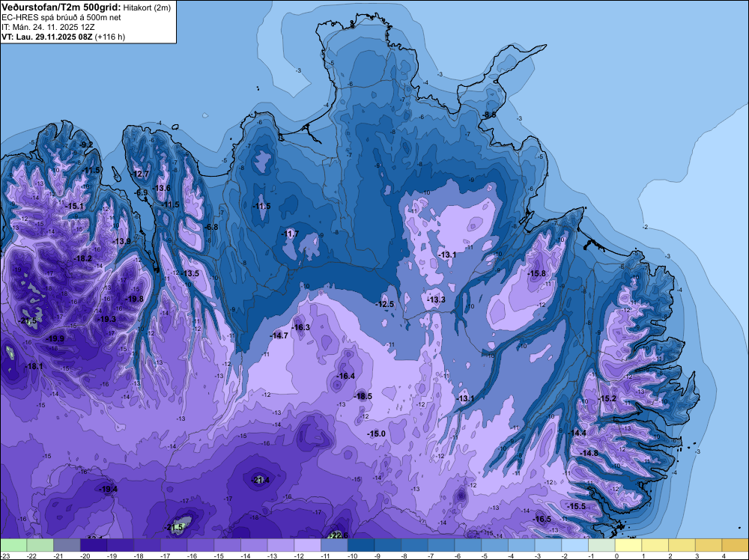Click the 'IT: Mán. 24. 11. 2025 12Z' line

point(48,27)
